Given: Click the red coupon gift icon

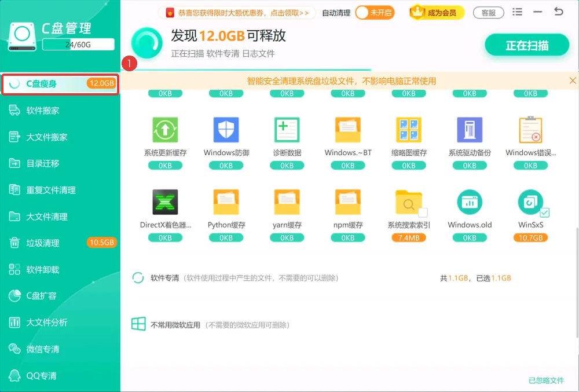Looking at the screenshot, I should tap(170, 13).
